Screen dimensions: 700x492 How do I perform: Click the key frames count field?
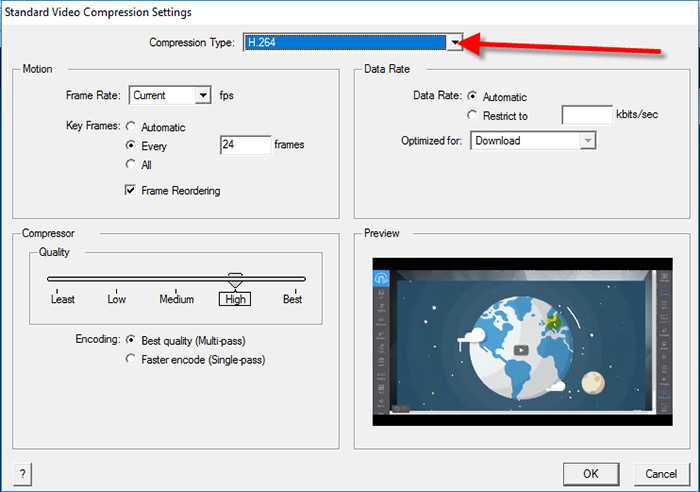(245, 146)
